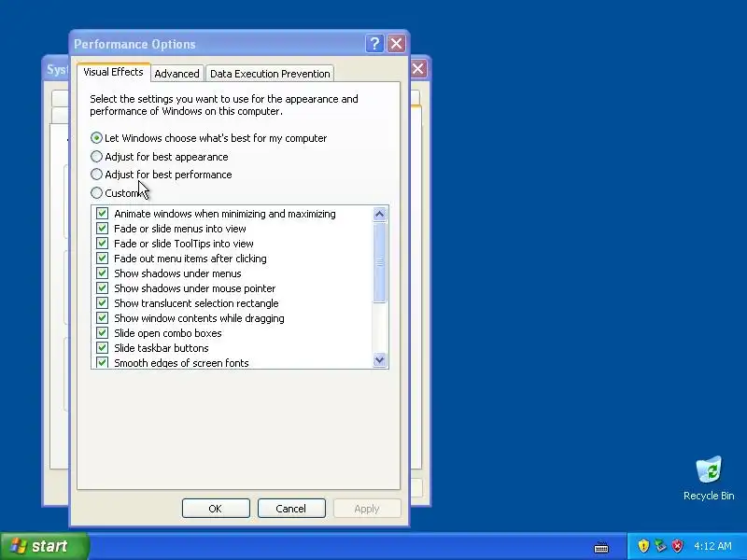Close the Performance Options dialog
747x560 pixels.
396,44
